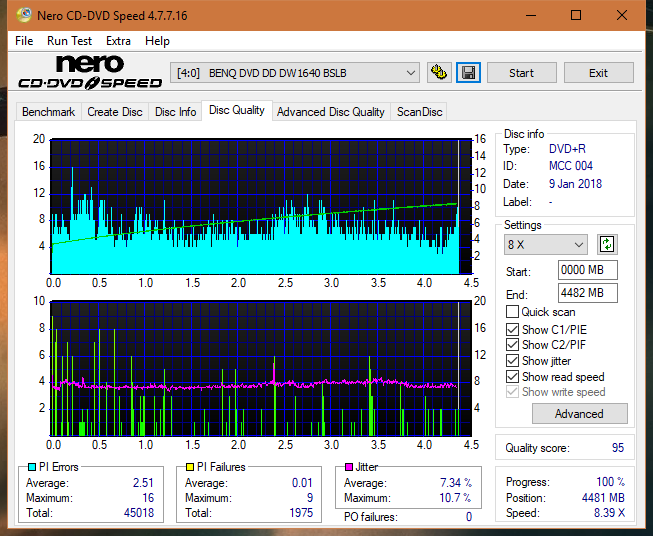Click the disc type DVD+R value

(x=567, y=149)
